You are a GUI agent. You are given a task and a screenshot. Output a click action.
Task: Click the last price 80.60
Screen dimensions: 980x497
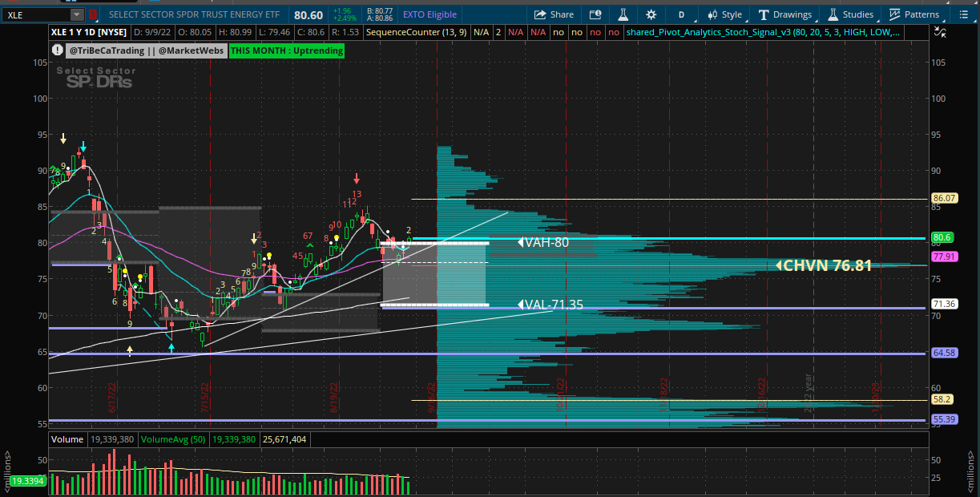click(309, 14)
